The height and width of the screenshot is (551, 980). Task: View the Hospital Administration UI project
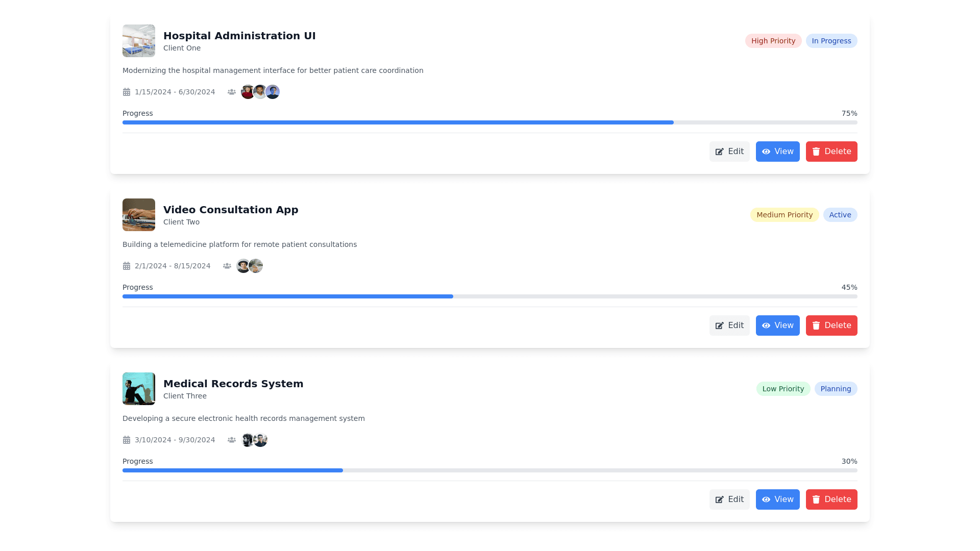coord(777,152)
